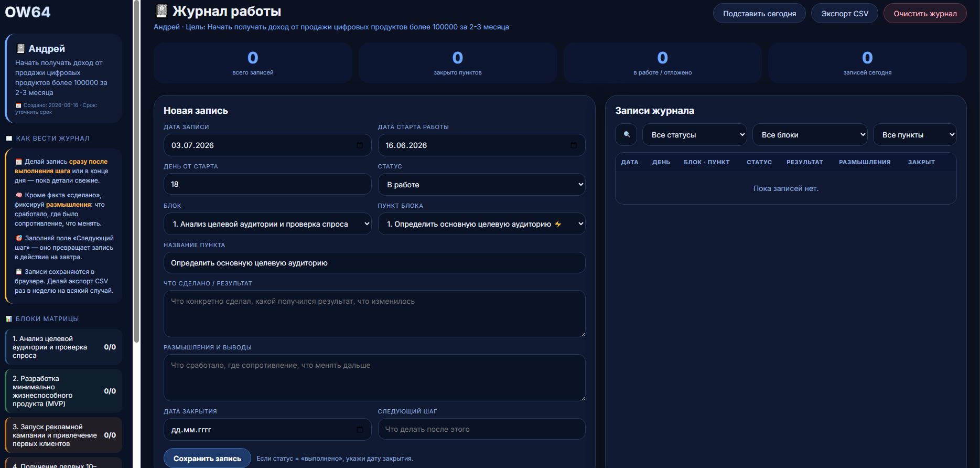Select sidebar block Анализ целевой аудитории

tap(63, 347)
